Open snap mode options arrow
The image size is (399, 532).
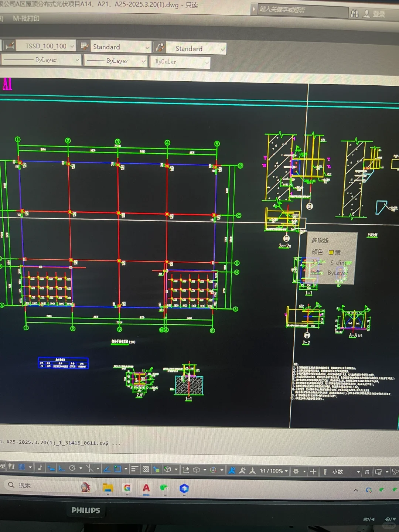coord(30,467)
